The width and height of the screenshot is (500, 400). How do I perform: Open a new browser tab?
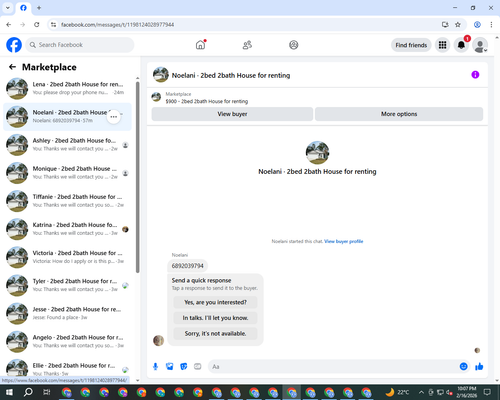click(x=39, y=8)
